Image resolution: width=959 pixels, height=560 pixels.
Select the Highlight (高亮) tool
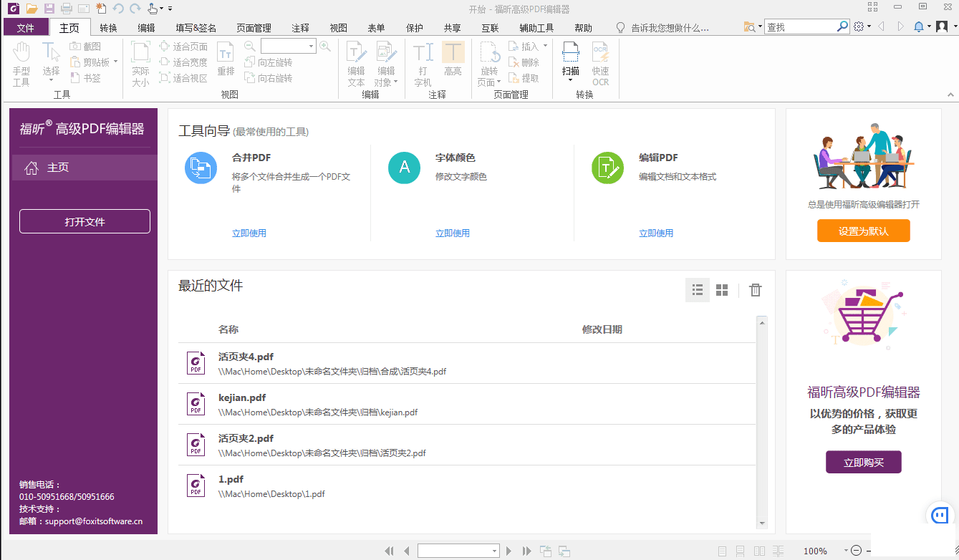click(x=453, y=59)
